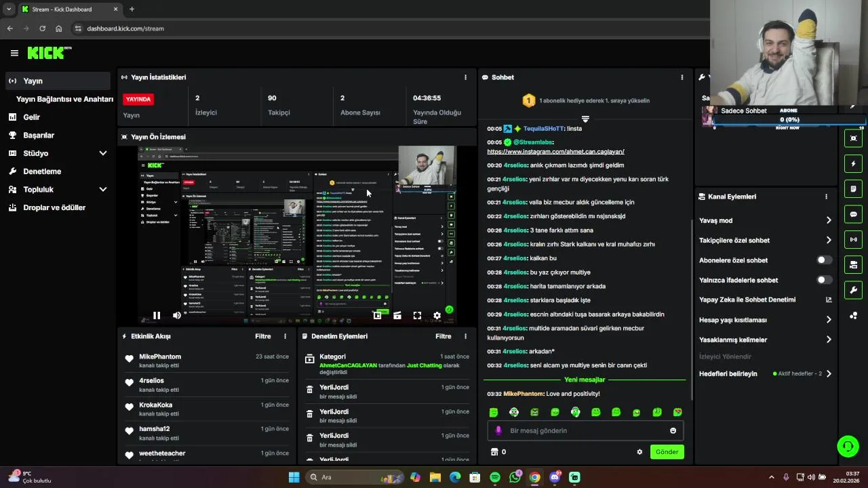Click the MikePhantom follow event
This screenshot has width=868, height=488.
[x=207, y=361]
